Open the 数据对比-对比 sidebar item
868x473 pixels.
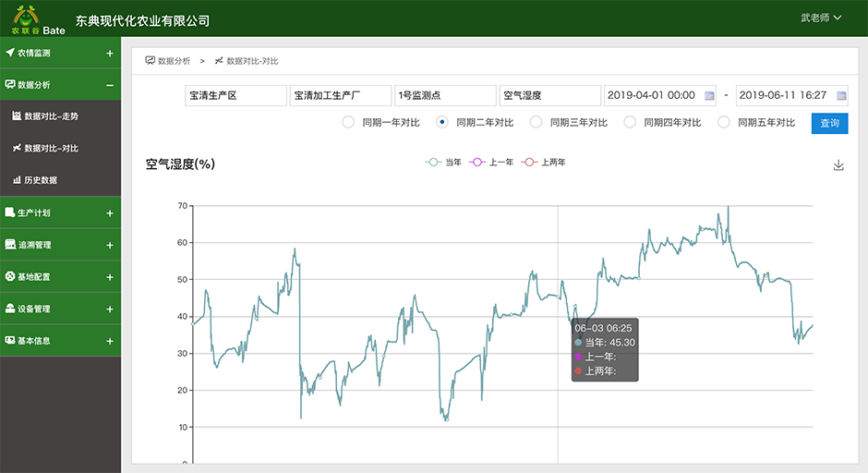51,148
